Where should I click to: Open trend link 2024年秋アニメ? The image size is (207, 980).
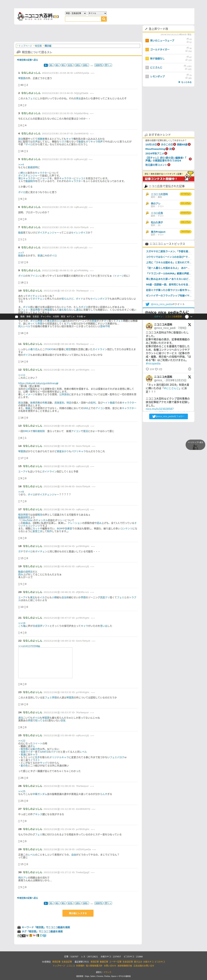pos(155,153)
